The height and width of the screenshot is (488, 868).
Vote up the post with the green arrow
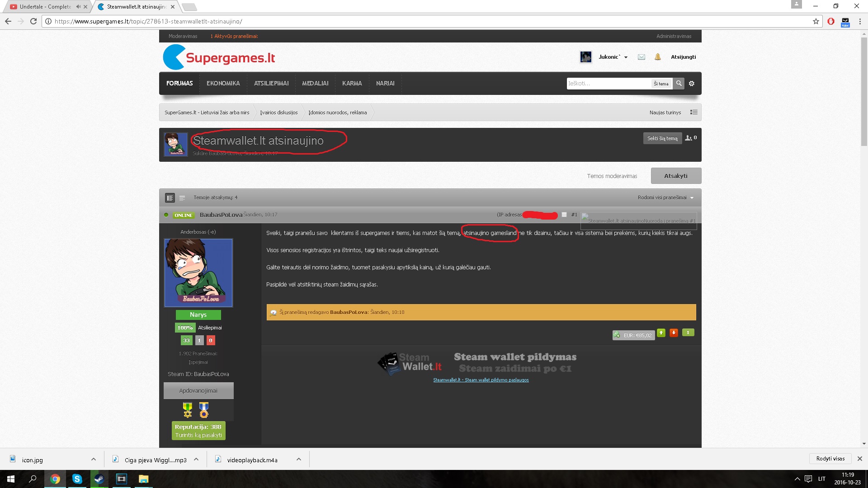coord(661,333)
